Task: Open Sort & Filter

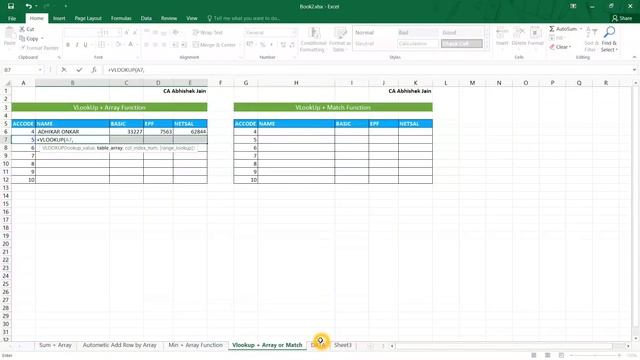Action: [x=591, y=39]
